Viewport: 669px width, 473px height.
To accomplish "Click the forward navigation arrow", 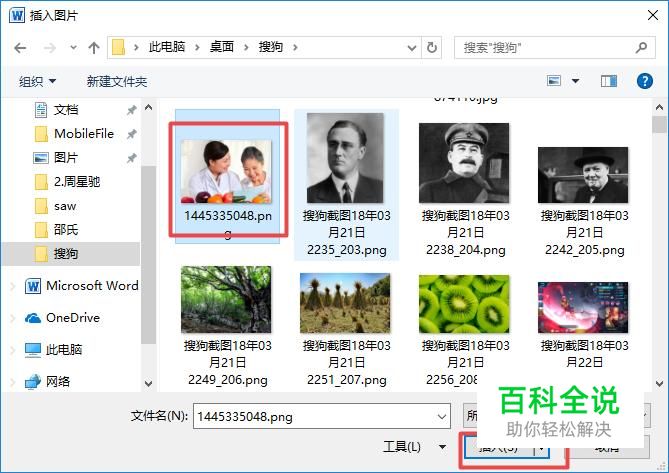I will tap(49, 48).
